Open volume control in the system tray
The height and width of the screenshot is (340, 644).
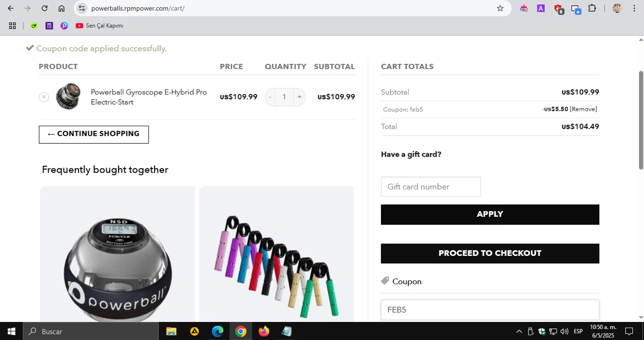tap(565, 331)
